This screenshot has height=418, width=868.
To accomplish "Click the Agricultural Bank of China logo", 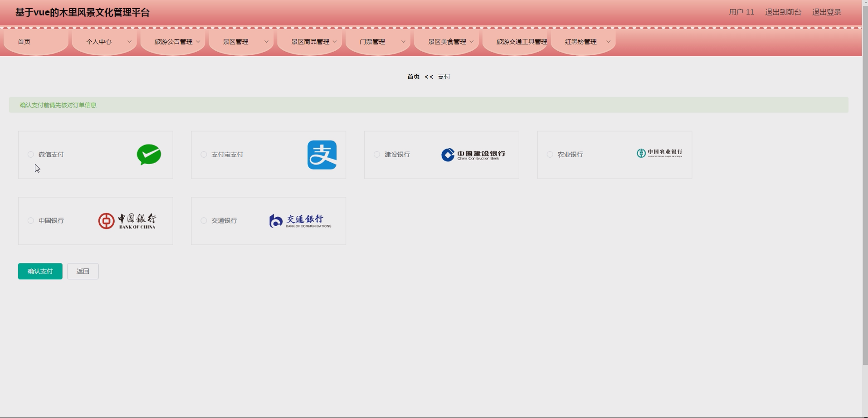I will pyautogui.click(x=659, y=153).
